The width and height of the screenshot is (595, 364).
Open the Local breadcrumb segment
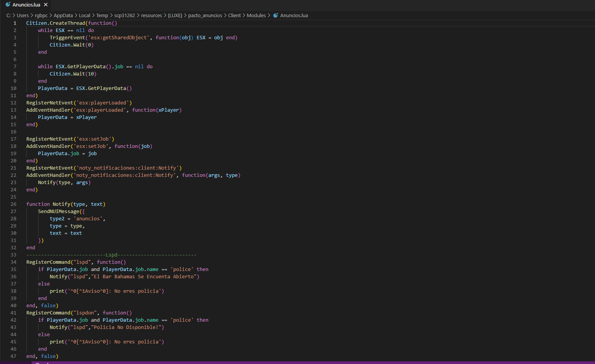(x=84, y=15)
